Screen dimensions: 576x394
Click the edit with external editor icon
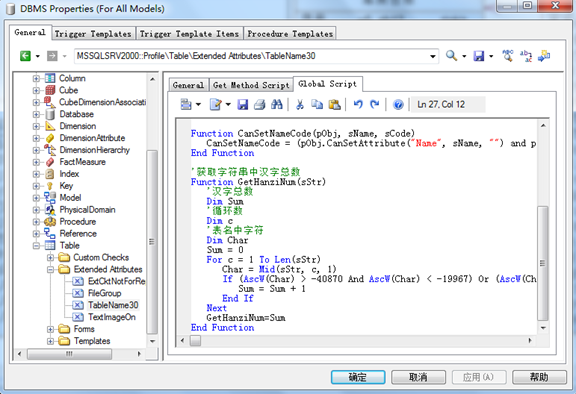(x=215, y=105)
